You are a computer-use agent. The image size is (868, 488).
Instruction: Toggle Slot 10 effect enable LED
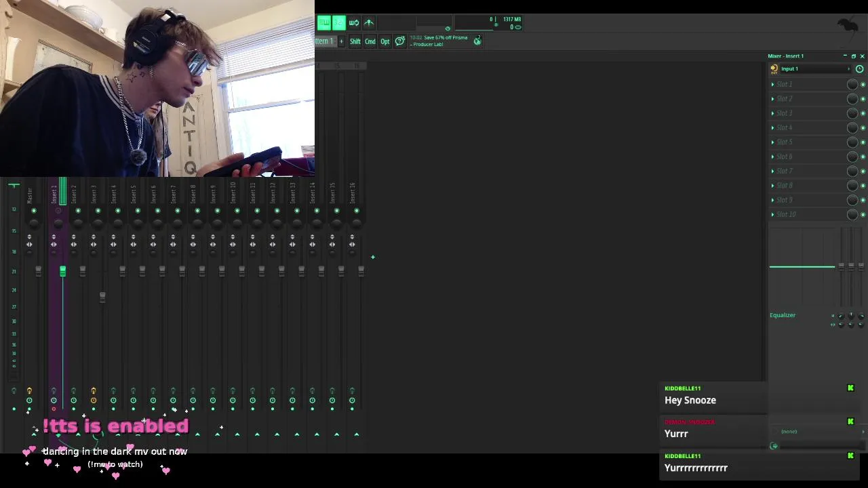coord(863,214)
